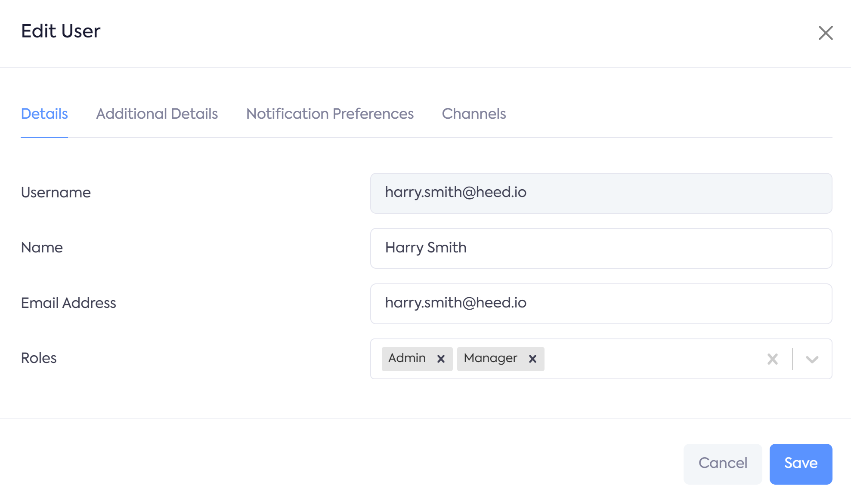Switch to the Channels tab

coord(473,114)
